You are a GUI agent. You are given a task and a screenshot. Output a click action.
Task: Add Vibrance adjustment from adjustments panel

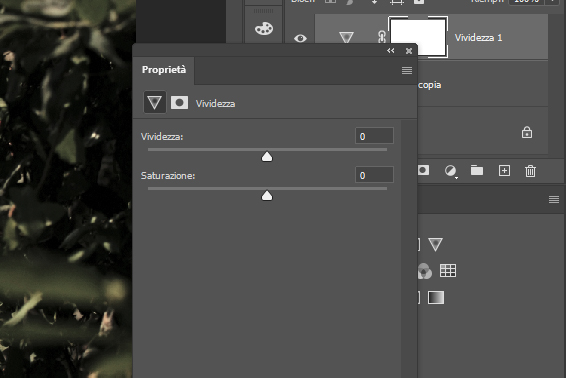pos(435,244)
